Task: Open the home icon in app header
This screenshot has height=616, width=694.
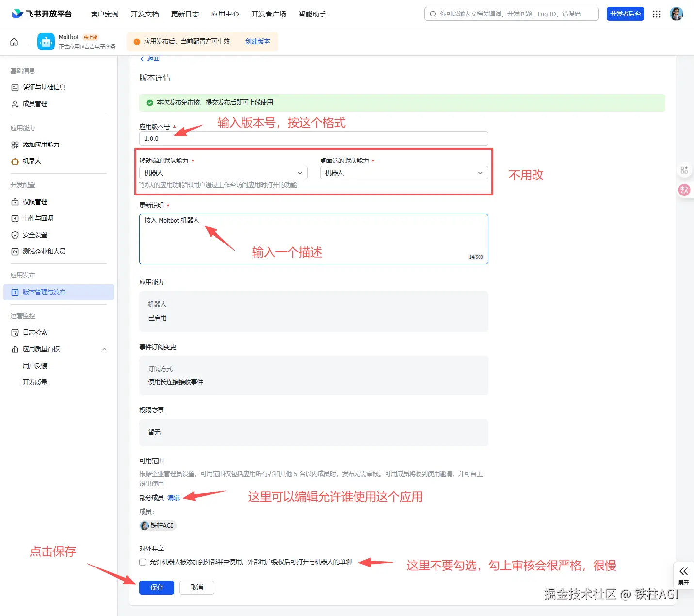Action: point(14,42)
